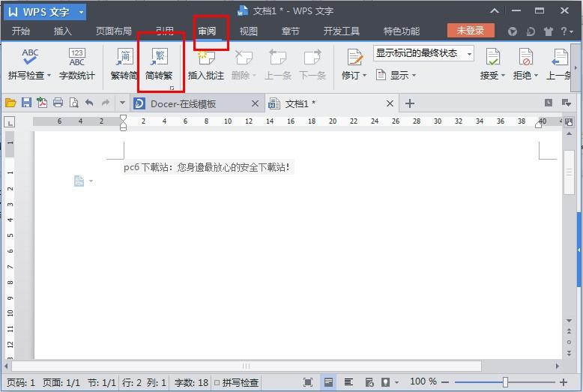
Task: Open print preview icon
Action: pyautogui.click(x=73, y=103)
